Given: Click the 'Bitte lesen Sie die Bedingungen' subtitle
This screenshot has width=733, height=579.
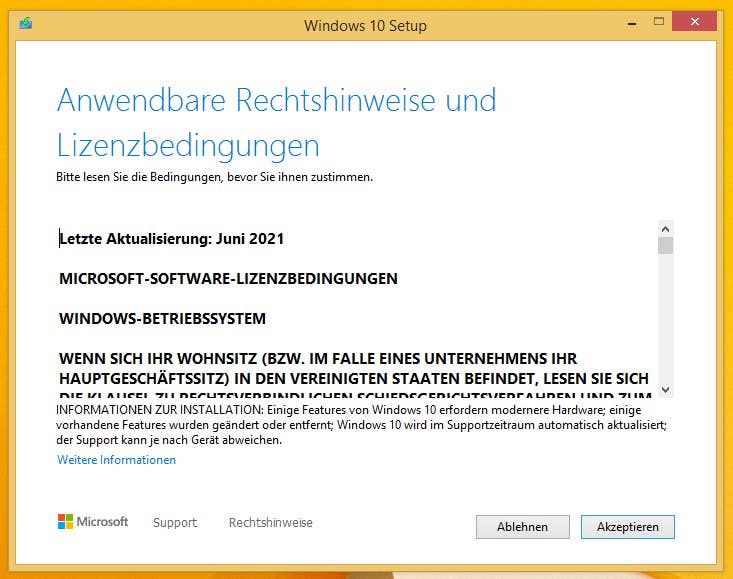Looking at the screenshot, I should coord(215,177).
